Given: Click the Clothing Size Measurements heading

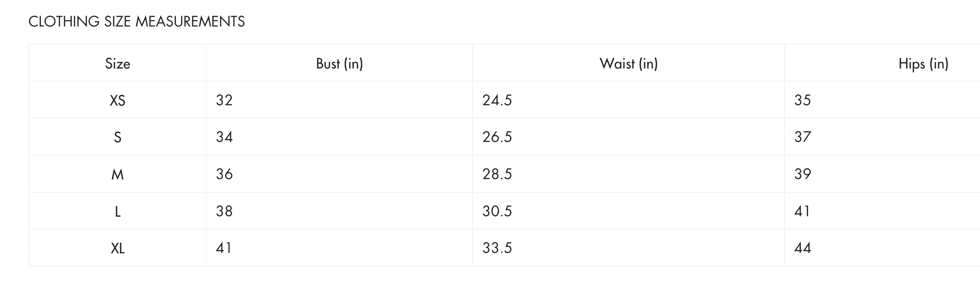Looking at the screenshot, I should (x=137, y=22).
